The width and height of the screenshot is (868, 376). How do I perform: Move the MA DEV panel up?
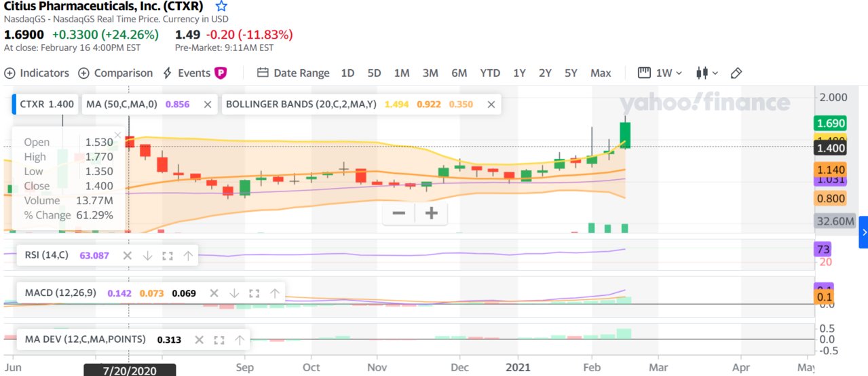[240, 339]
